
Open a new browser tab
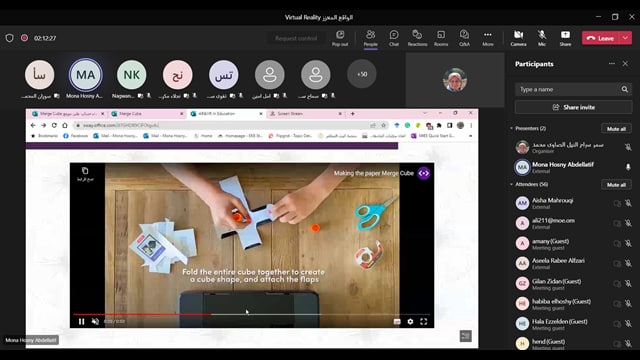coord(353,114)
